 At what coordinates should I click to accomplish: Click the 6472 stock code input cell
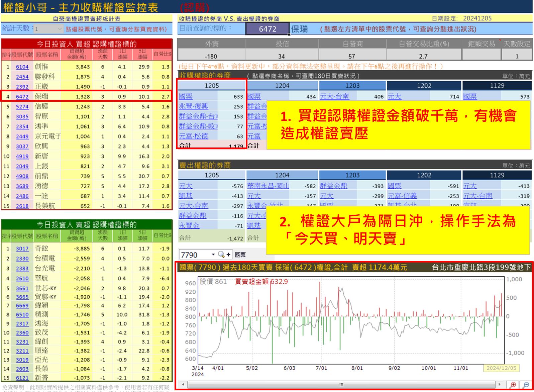click(x=268, y=29)
